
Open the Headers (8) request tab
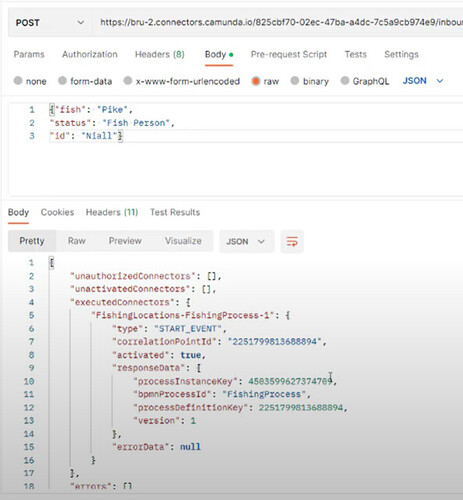pyautogui.click(x=160, y=54)
